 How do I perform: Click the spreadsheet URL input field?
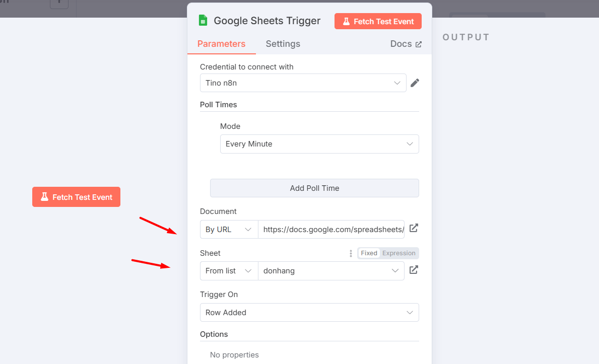pyautogui.click(x=331, y=230)
